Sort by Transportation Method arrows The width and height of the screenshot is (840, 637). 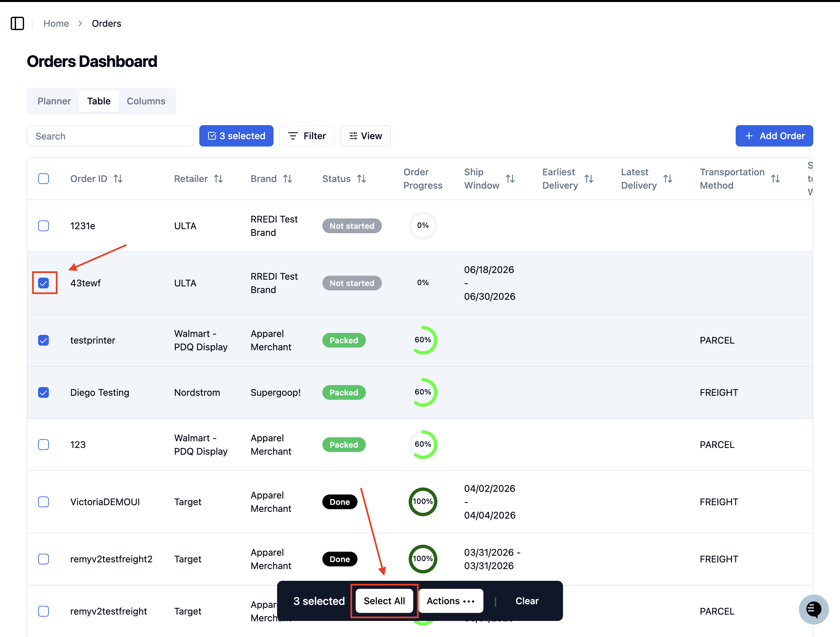pos(775,179)
